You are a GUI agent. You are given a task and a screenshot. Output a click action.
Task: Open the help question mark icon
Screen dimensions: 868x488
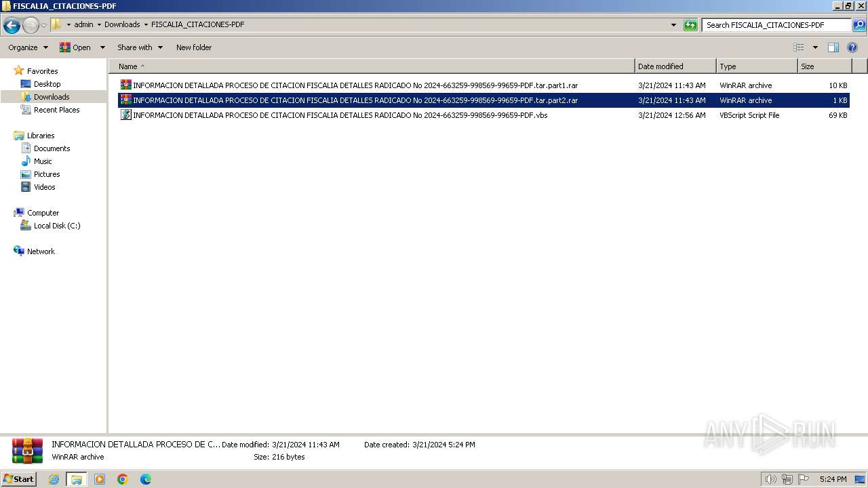click(852, 47)
